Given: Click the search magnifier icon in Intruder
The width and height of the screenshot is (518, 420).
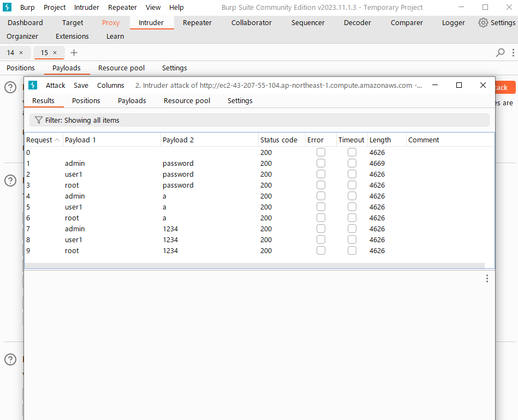Looking at the screenshot, I should click(x=500, y=52).
